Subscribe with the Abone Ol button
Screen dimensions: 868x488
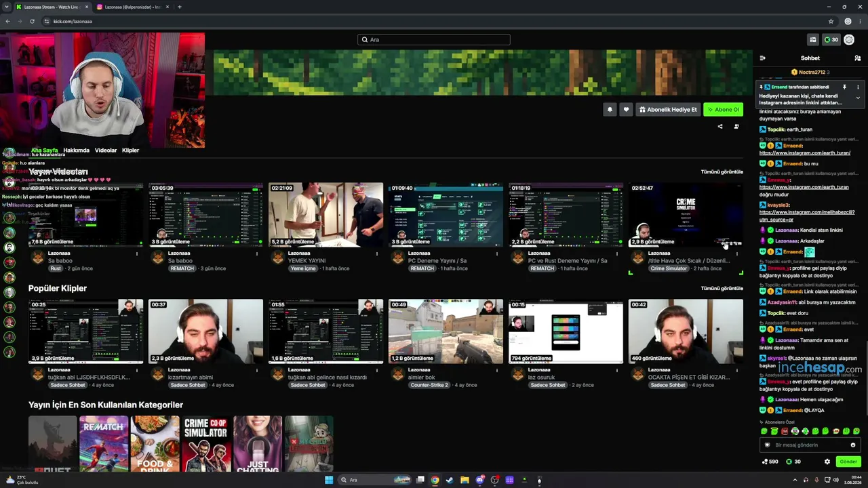pyautogui.click(x=723, y=109)
